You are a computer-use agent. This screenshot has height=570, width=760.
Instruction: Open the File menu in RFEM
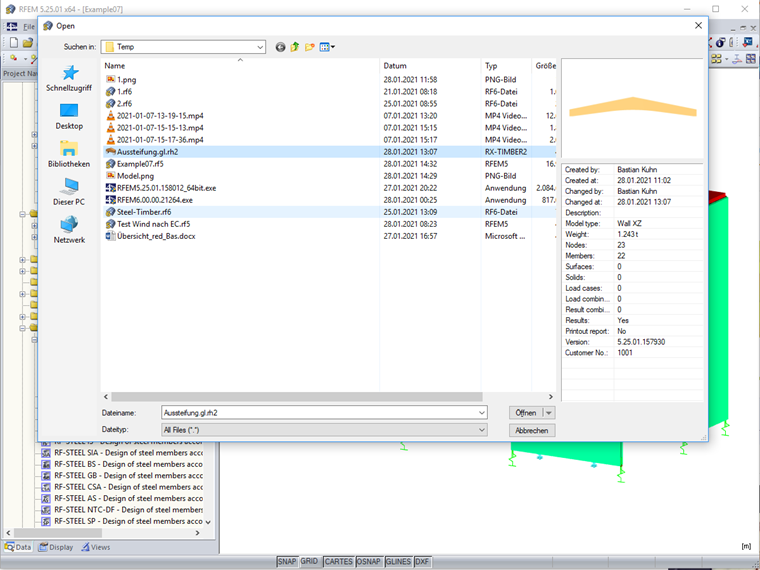(x=29, y=27)
